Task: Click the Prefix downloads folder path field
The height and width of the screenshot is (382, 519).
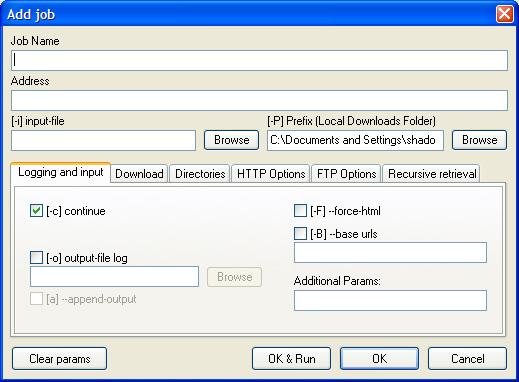Action: [355, 140]
